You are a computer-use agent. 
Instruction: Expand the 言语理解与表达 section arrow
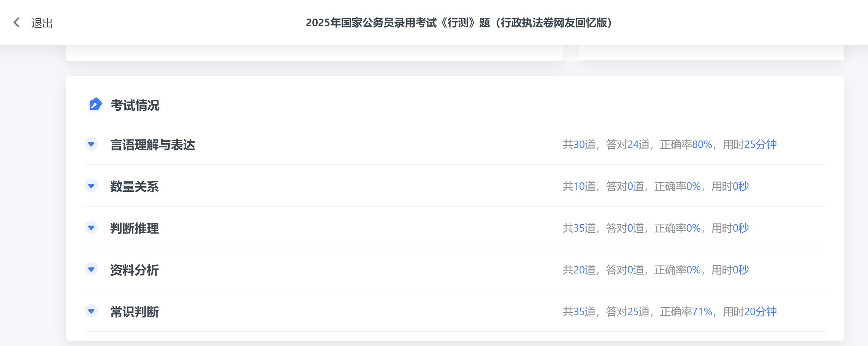91,144
